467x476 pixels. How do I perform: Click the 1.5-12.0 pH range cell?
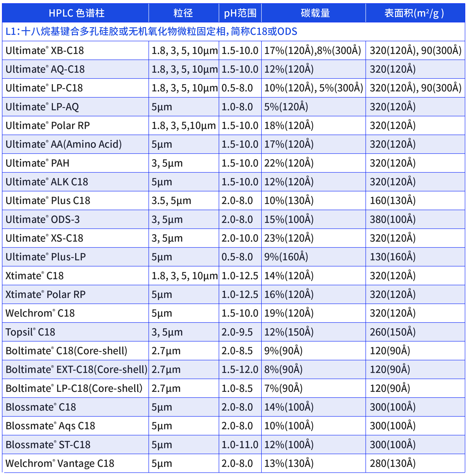(240, 369)
